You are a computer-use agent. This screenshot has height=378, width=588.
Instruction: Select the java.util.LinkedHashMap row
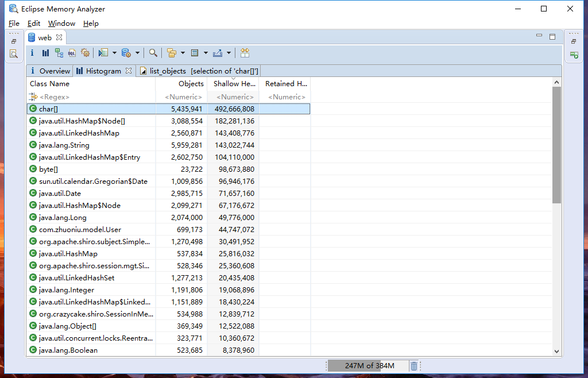tap(168, 133)
